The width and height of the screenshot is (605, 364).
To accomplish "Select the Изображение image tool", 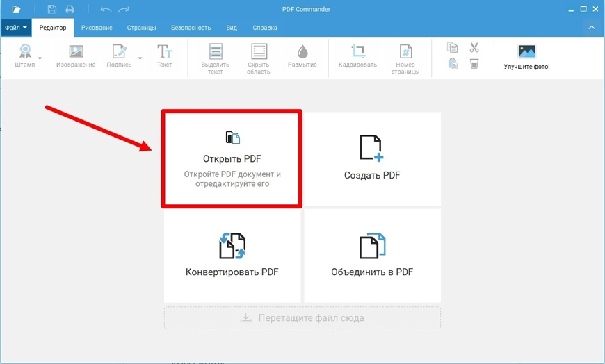I will (76, 56).
